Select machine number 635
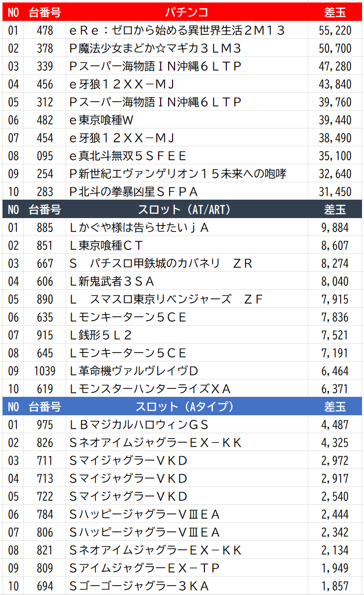 tap(45, 317)
